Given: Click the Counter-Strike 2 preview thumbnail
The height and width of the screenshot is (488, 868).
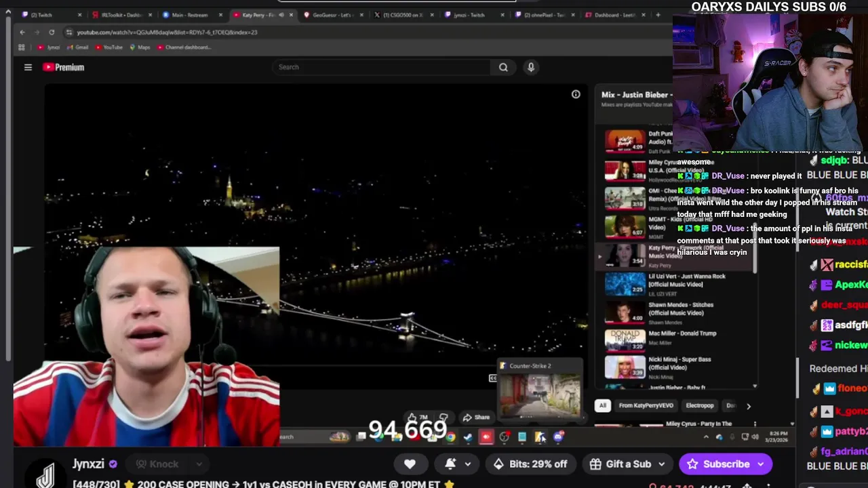Looking at the screenshot, I should [x=540, y=395].
